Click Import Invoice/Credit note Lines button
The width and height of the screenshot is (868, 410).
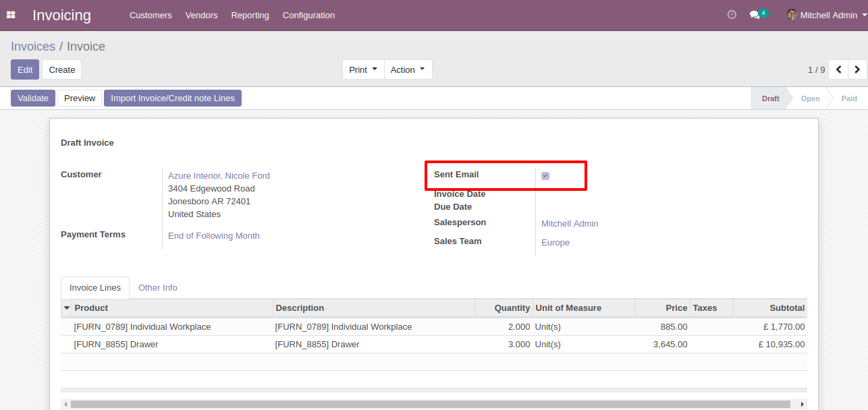[x=173, y=98]
